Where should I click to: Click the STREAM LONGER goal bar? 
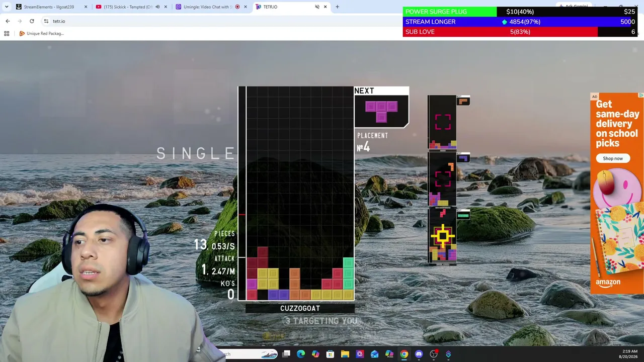click(x=520, y=22)
